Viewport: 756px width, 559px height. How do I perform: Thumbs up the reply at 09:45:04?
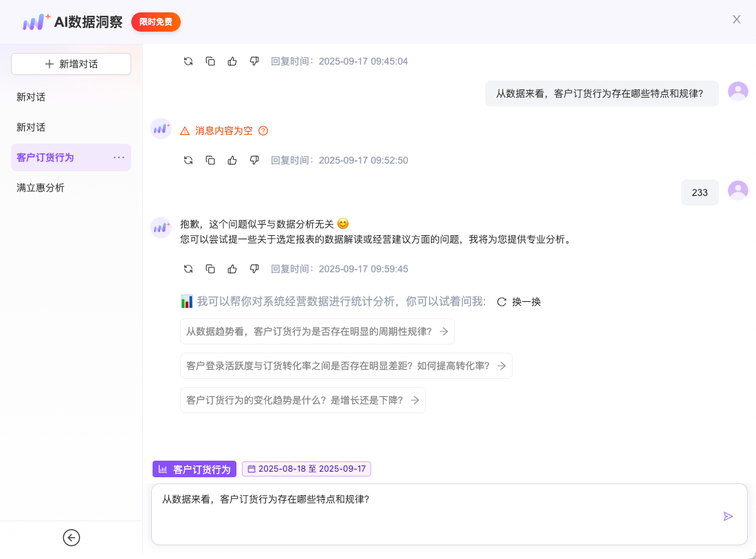tap(232, 61)
